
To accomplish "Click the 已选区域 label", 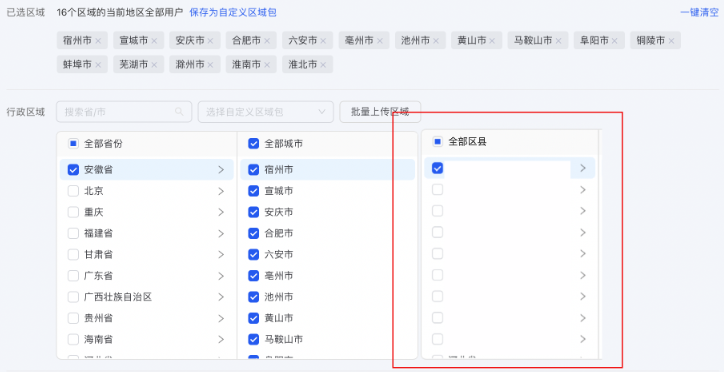I will coord(26,12).
